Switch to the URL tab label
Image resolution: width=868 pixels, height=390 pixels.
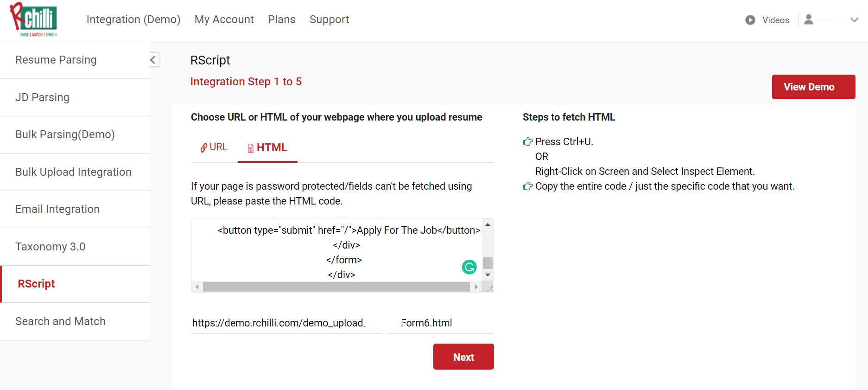click(x=218, y=147)
